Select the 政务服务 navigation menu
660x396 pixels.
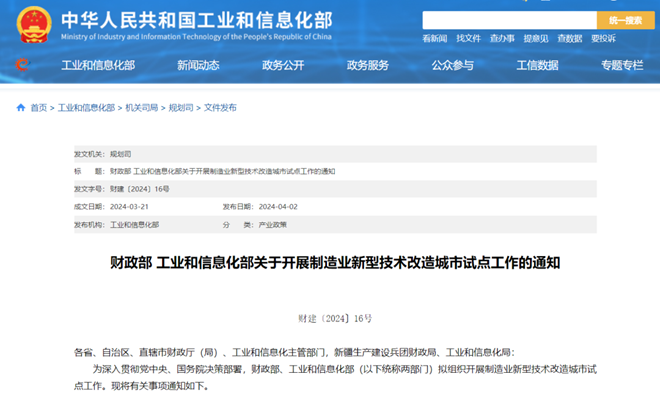pyautogui.click(x=368, y=65)
